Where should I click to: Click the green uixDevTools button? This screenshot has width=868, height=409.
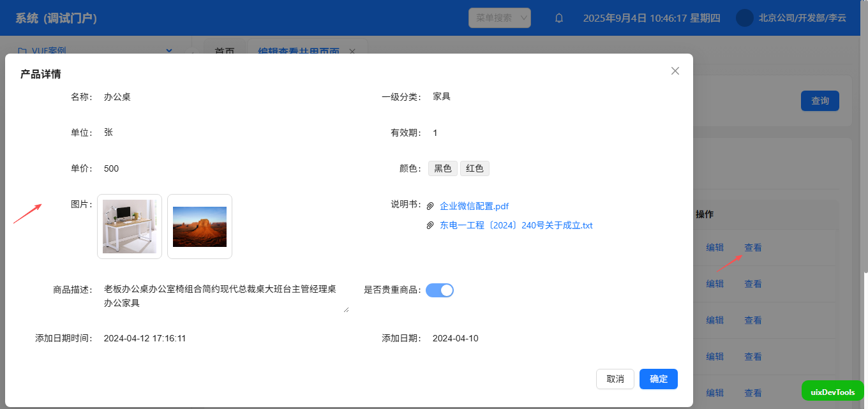[832, 392]
